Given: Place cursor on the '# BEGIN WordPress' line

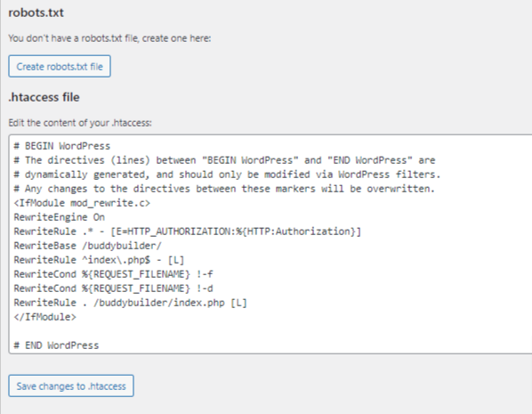Looking at the screenshot, I should (62, 146).
